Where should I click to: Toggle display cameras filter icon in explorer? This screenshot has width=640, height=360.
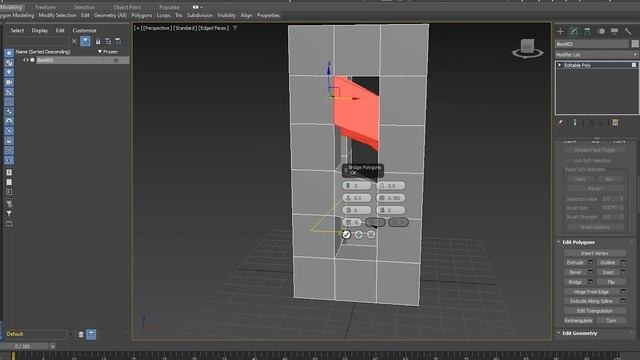[9, 82]
